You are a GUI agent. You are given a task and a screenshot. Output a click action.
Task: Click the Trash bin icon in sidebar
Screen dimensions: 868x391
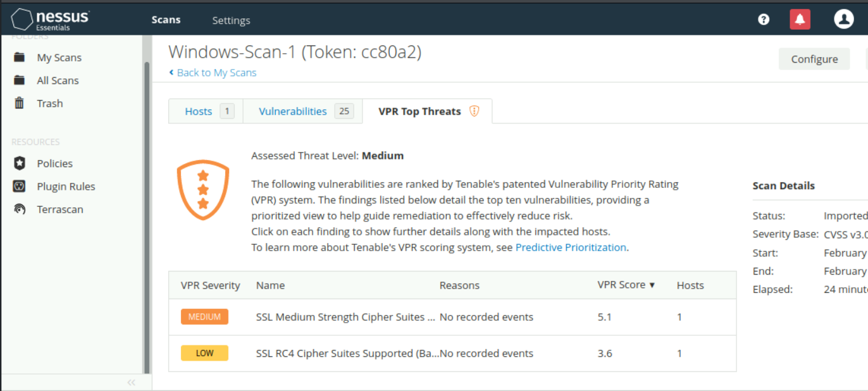click(20, 103)
